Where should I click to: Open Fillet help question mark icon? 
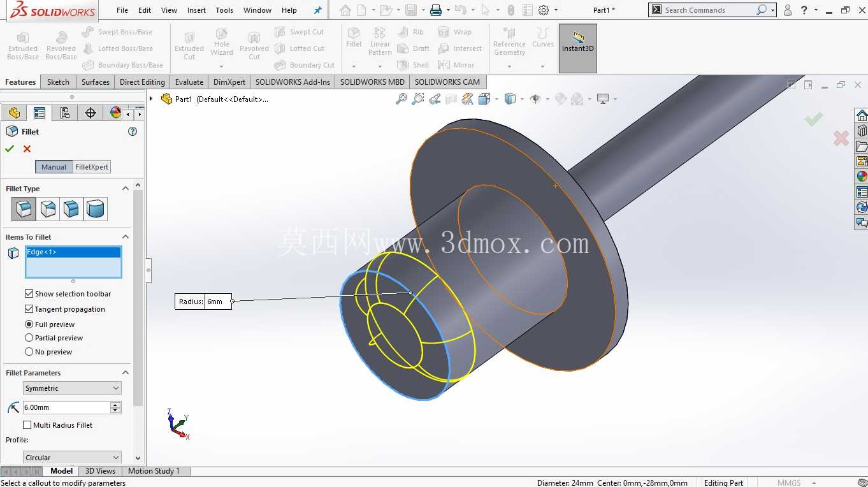click(x=133, y=131)
